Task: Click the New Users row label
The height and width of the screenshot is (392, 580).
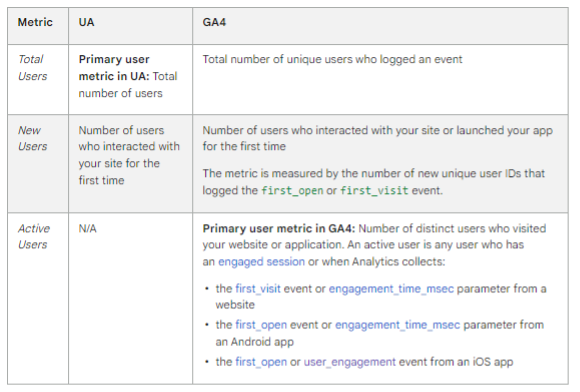Action: point(32,138)
